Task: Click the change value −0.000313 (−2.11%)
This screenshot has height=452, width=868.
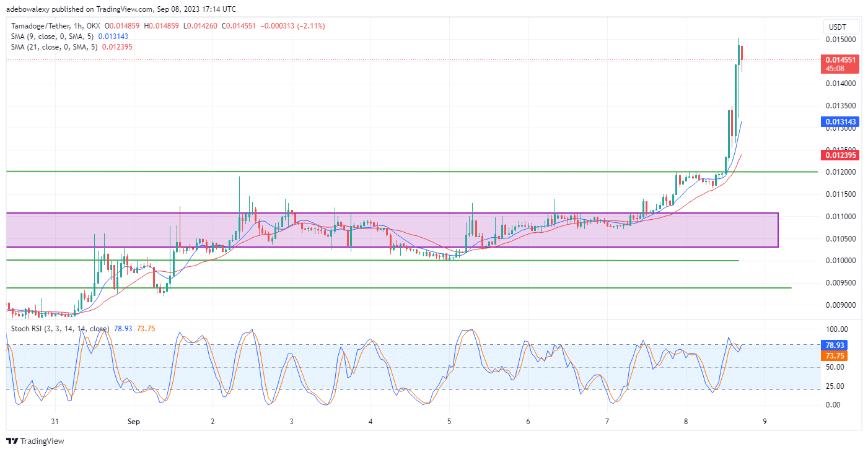Action: click(294, 26)
